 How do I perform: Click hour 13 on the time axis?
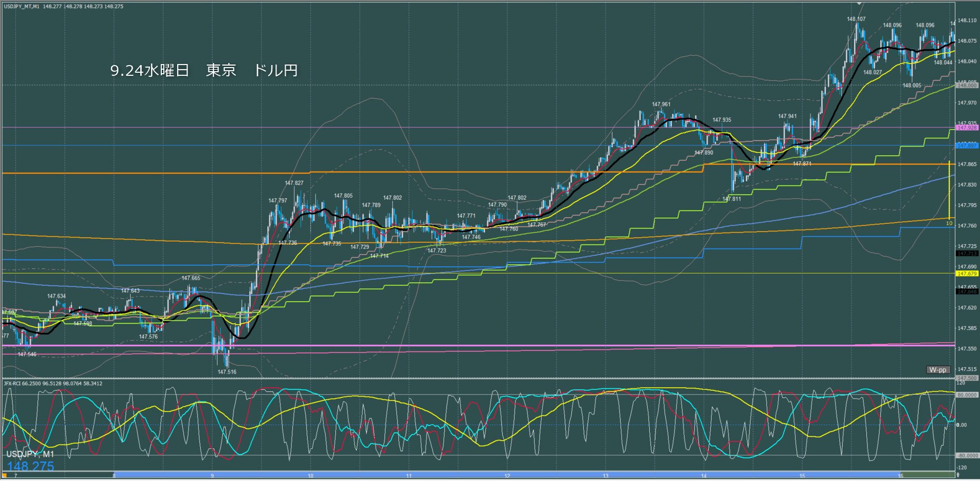tap(605, 476)
